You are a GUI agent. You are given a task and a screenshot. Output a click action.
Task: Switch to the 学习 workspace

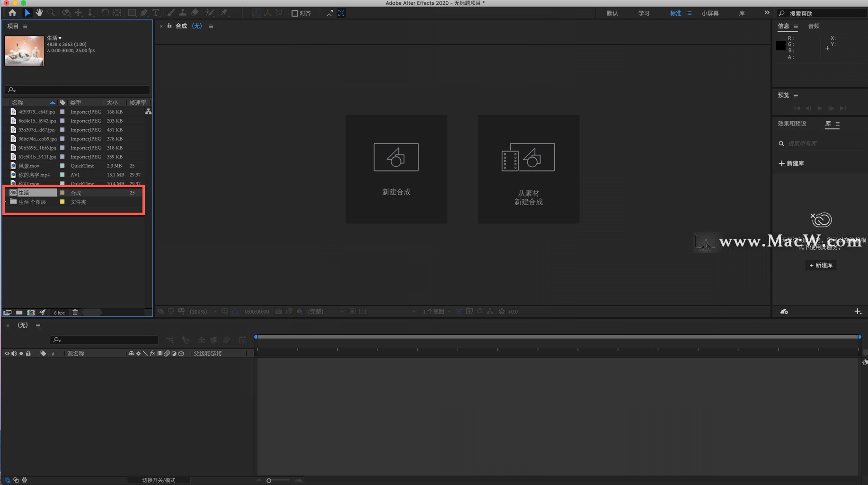(644, 13)
